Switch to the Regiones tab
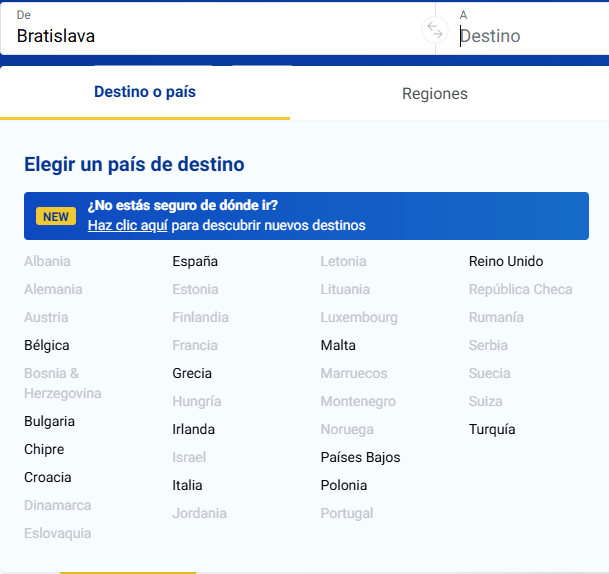 [x=435, y=94]
